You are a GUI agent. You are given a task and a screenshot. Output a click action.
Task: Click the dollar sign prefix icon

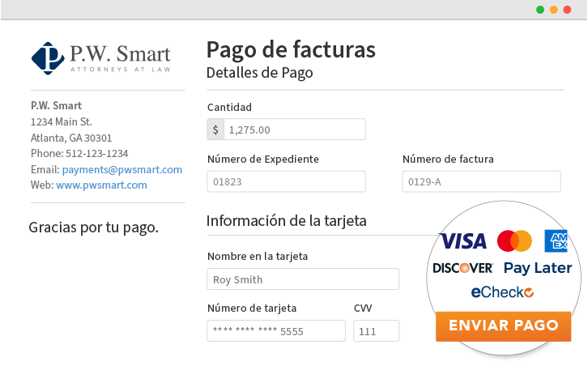[x=215, y=130]
